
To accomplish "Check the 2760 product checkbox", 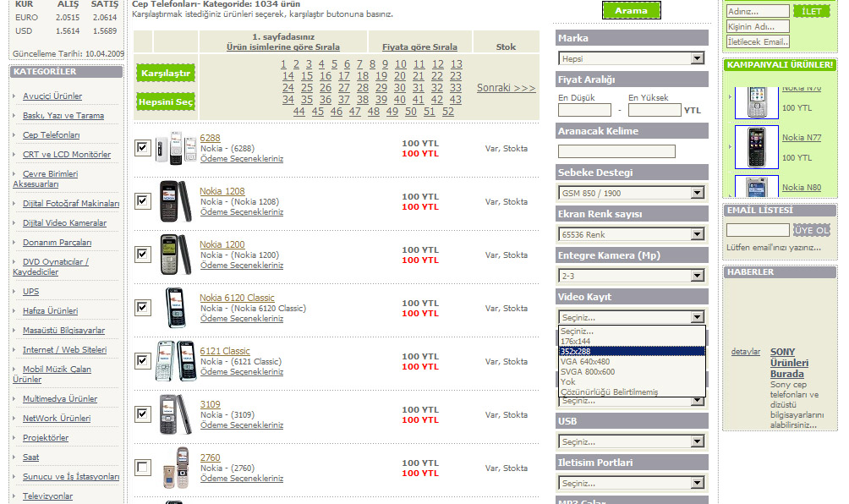I will pos(142,467).
